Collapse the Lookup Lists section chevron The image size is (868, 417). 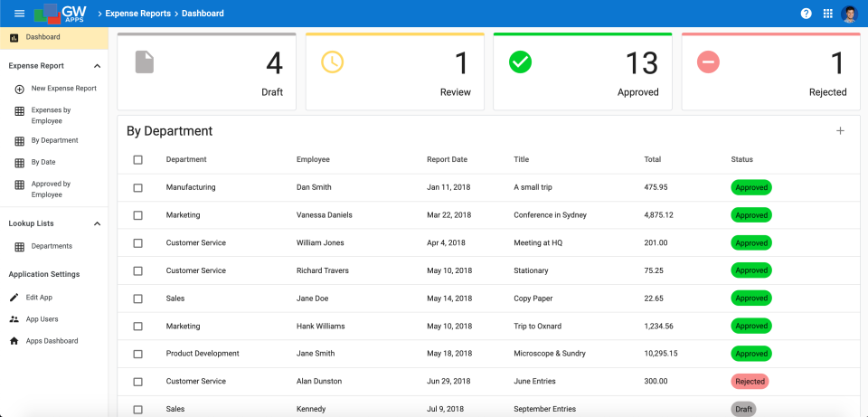coord(98,223)
